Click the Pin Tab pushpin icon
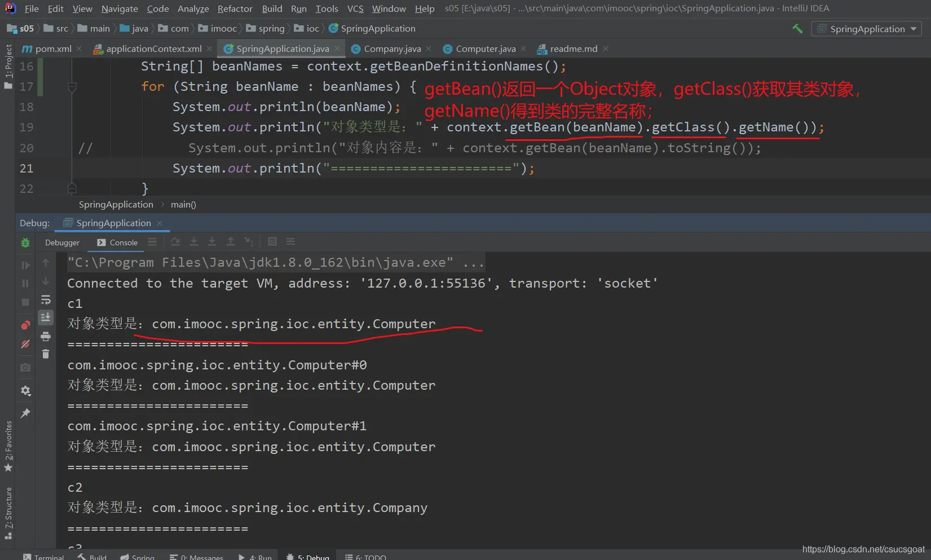The height and width of the screenshot is (560, 931). pos(25,413)
